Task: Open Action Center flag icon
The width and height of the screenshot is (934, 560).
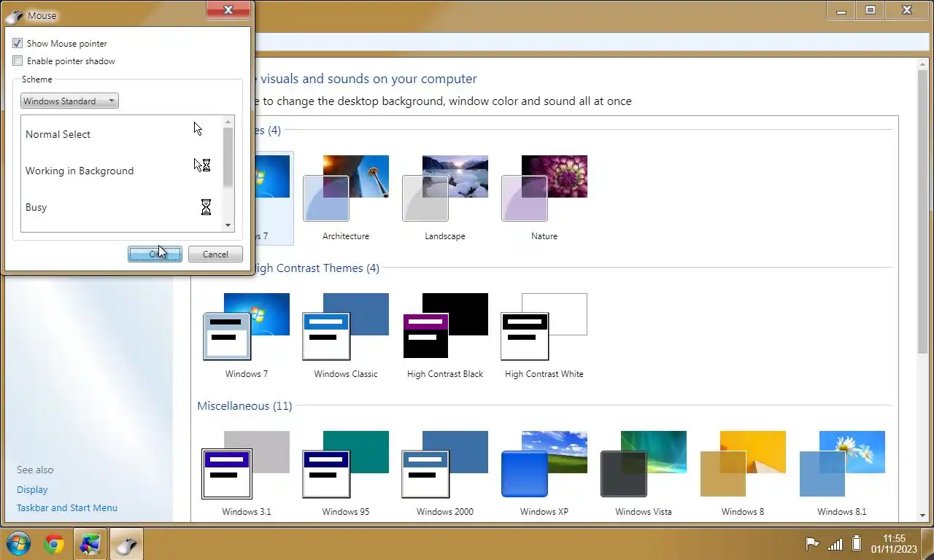Action: pyautogui.click(x=811, y=544)
